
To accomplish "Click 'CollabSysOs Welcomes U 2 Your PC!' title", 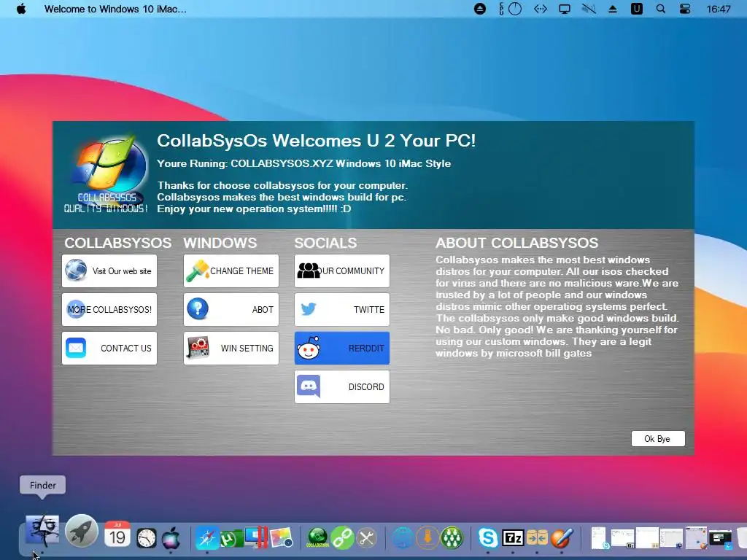I will click(x=317, y=141).
